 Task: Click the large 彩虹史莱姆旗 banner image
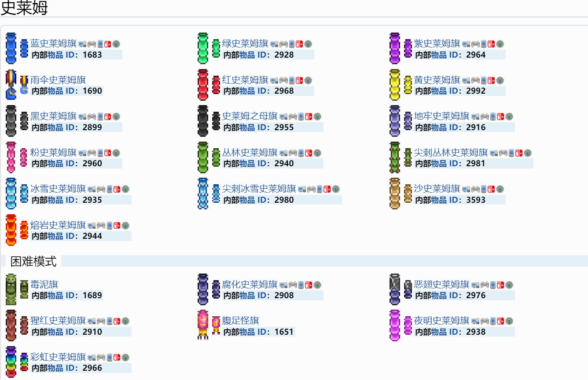tap(11, 362)
